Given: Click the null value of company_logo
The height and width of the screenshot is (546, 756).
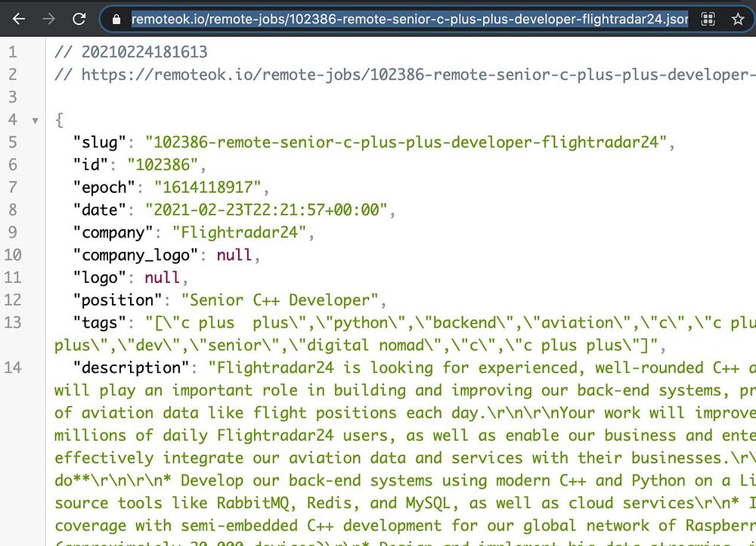Looking at the screenshot, I should tap(234, 255).
